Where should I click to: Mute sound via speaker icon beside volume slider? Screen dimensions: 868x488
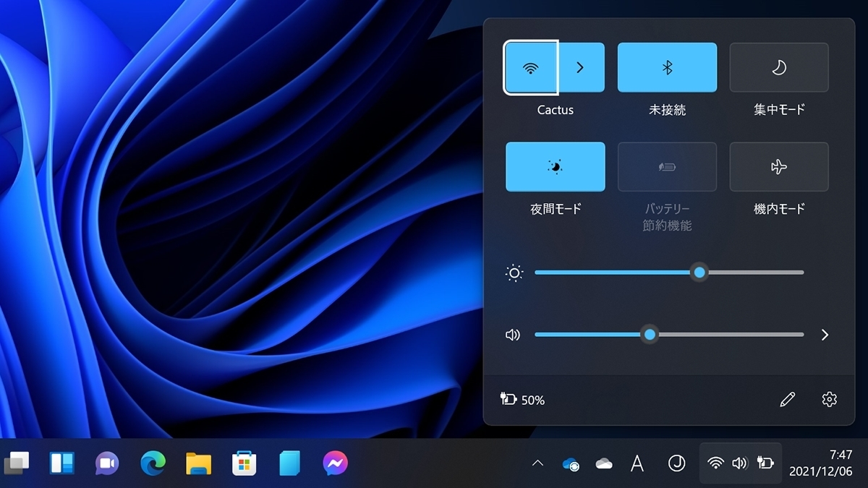pyautogui.click(x=513, y=335)
